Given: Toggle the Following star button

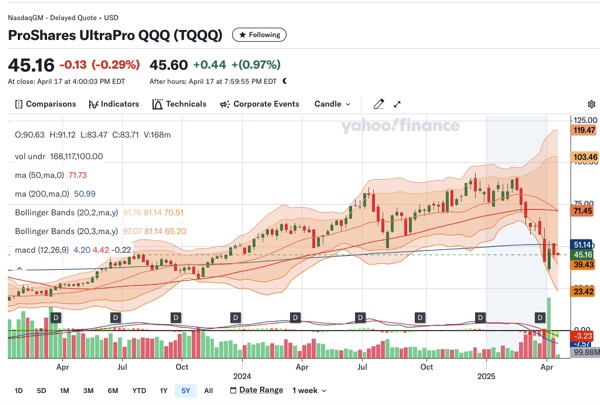Looking at the screenshot, I should (259, 34).
